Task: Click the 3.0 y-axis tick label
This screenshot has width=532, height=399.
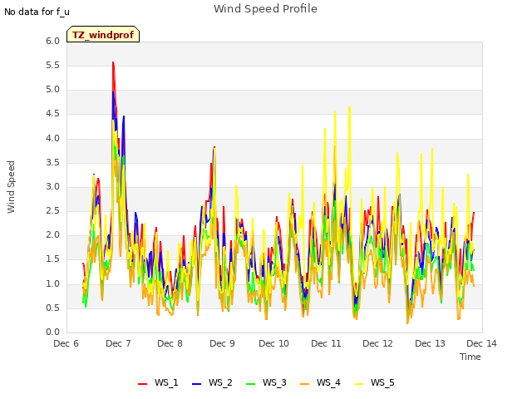Action: [52, 186]
